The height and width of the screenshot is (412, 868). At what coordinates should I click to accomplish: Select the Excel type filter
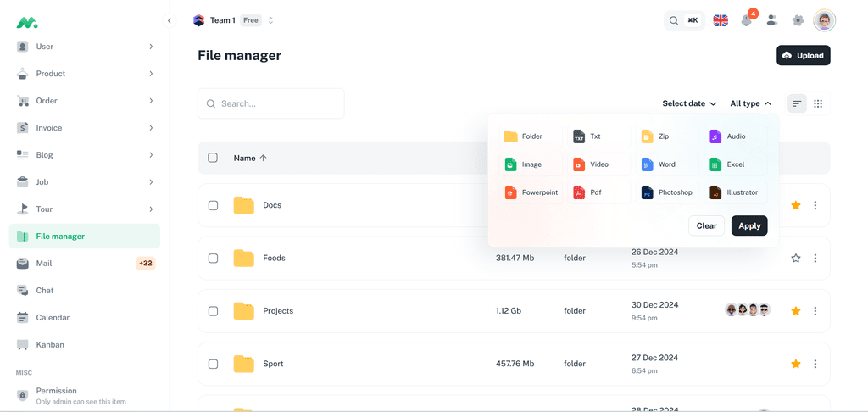coord(736,164)
